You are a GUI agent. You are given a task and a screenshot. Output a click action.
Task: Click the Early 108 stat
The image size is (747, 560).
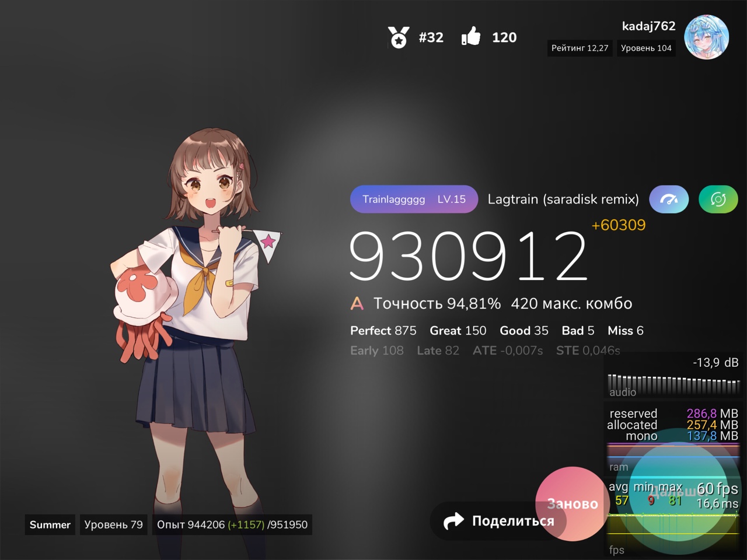click(x=377, y=351)
